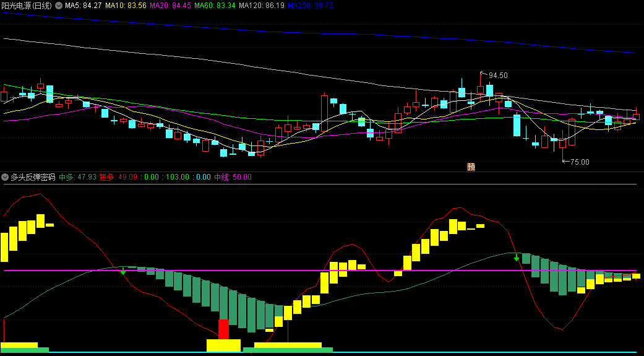Image resolution: width=644 pixels, height=356 pixels.
Task: Select the MA10: 83.56 label
Action: (126, 6)
